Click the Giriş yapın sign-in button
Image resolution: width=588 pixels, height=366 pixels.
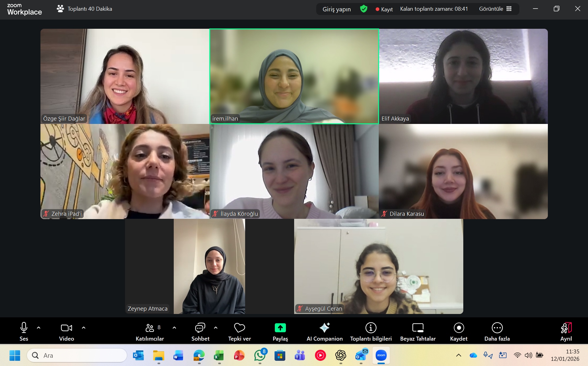click(x=336, y=9)
